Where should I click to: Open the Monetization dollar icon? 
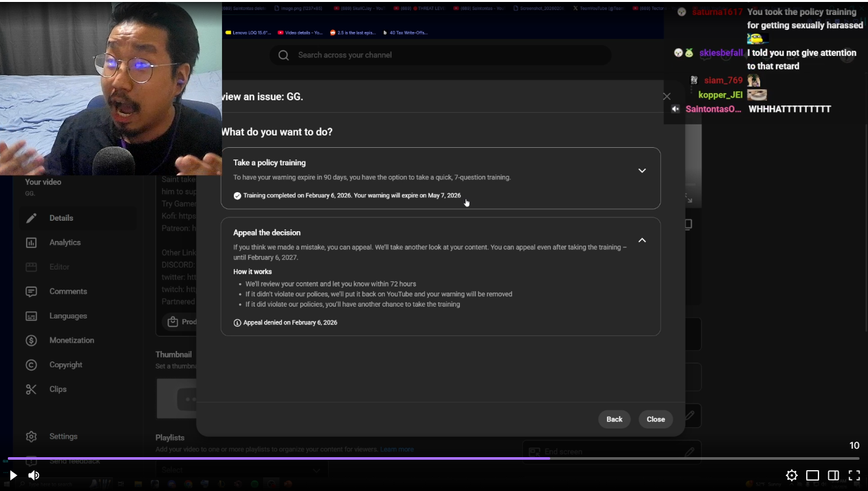31,341
